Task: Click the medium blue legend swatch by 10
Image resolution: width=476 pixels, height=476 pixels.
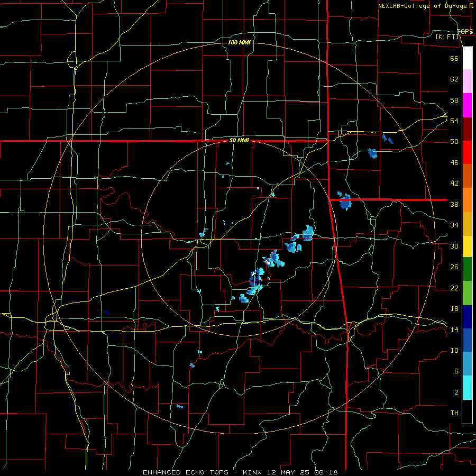Action: [467, 340]
